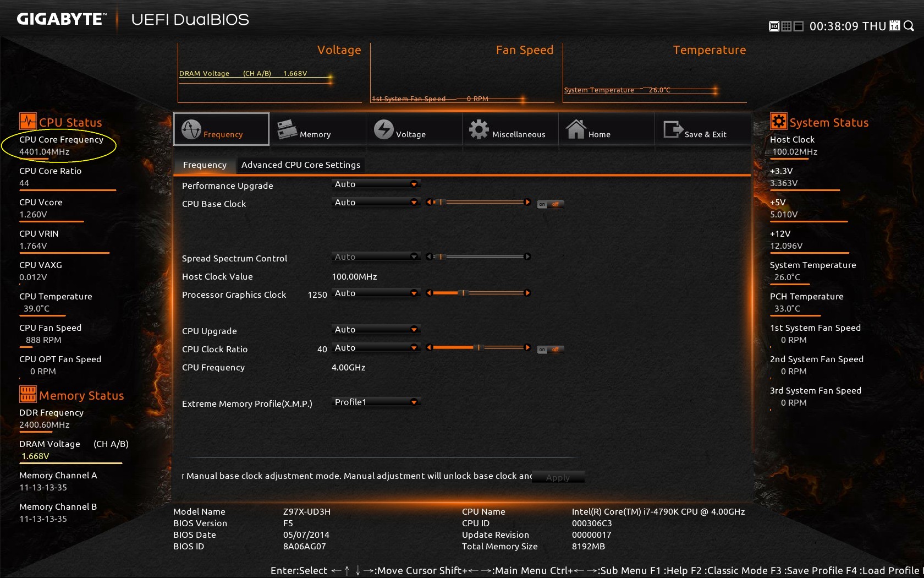
Task: Click the memory module icon
Action: [287, 129]
